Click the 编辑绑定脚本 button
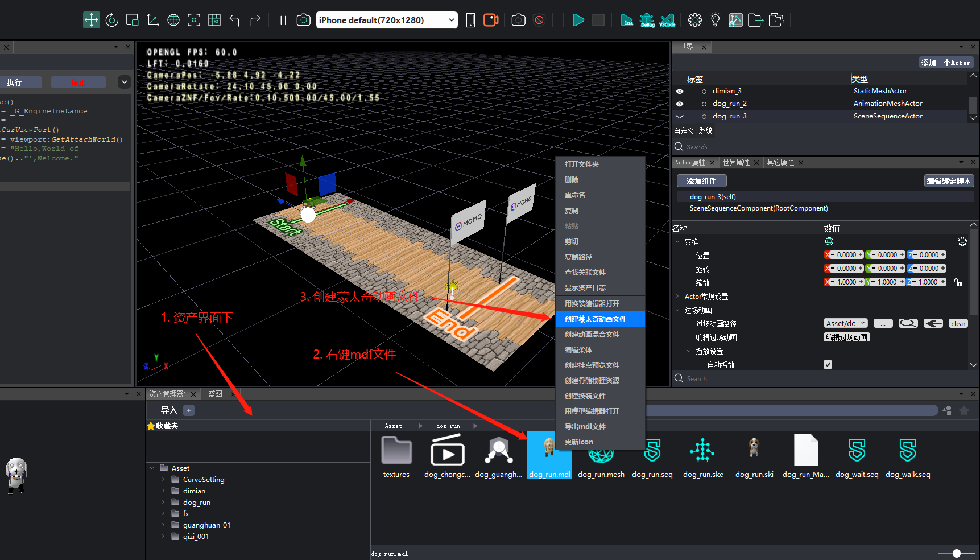Screen dimensions: 980x560 (949, 181)
